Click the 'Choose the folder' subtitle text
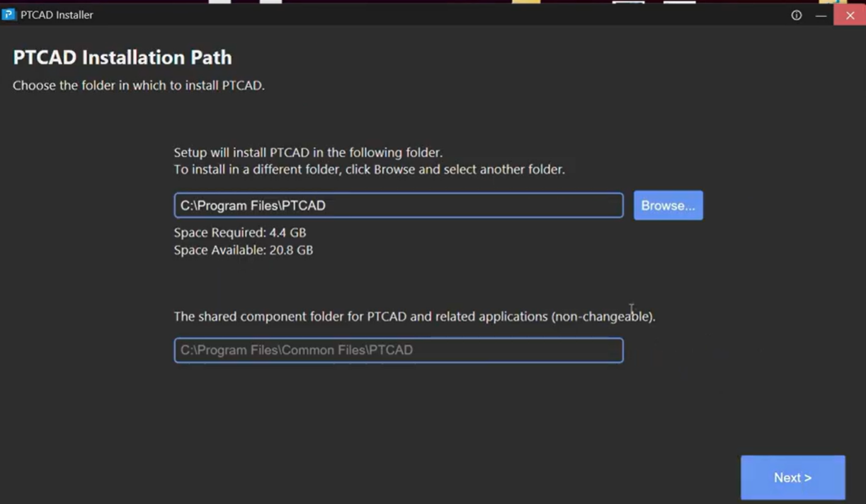 pyautogui.click(x=139, y=86)
